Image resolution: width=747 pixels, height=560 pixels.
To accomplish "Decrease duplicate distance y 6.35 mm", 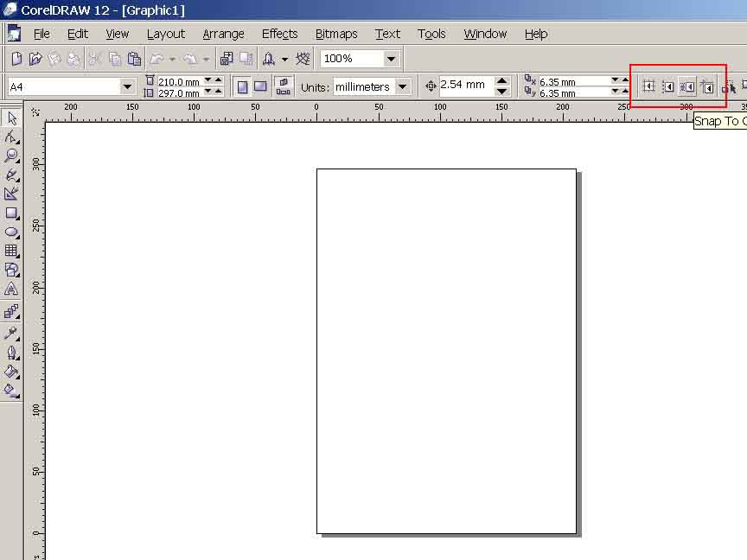I will pos(615,92).
